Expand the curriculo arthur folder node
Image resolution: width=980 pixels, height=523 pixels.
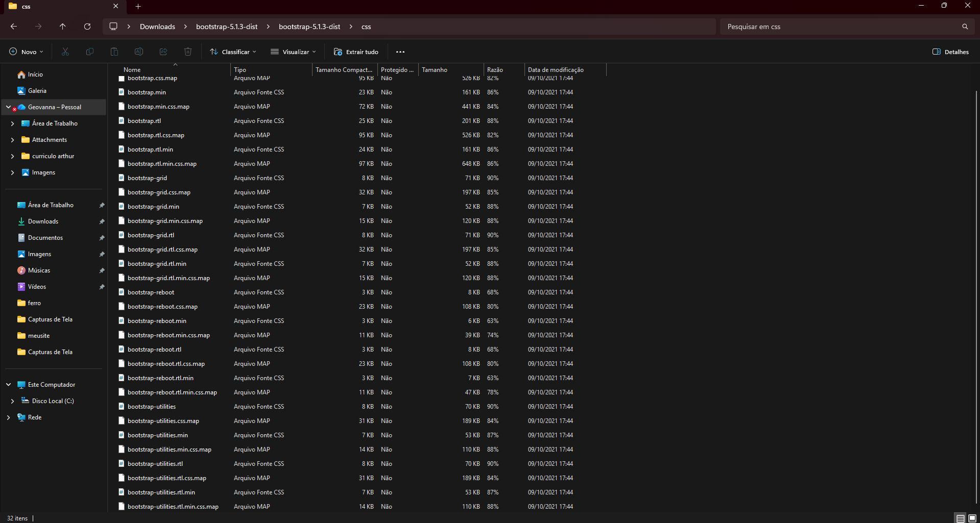(12, 156)
